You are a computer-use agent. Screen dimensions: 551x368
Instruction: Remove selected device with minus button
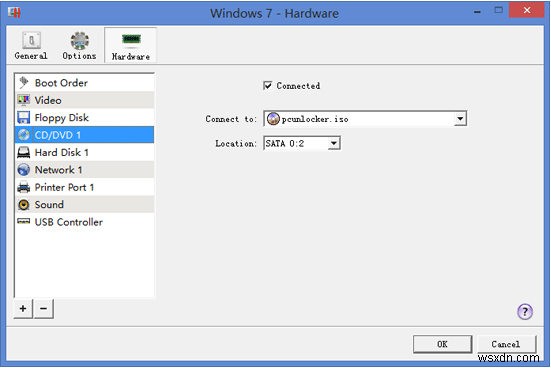click(44, 309)
